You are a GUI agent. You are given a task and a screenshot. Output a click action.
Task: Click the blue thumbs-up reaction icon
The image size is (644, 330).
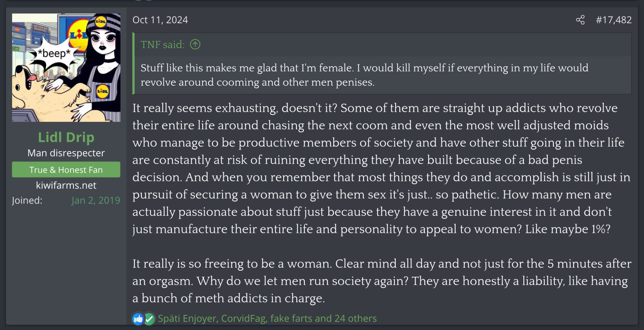click(138, 319)
